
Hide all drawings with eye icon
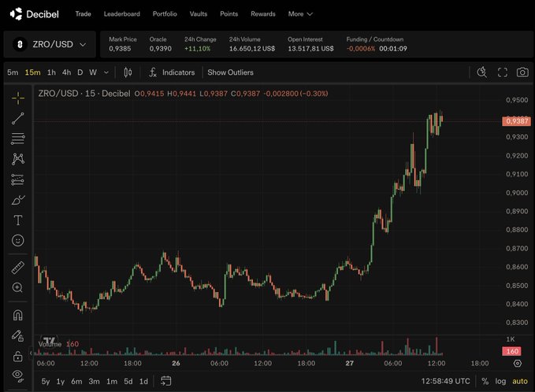coord(18,375)
